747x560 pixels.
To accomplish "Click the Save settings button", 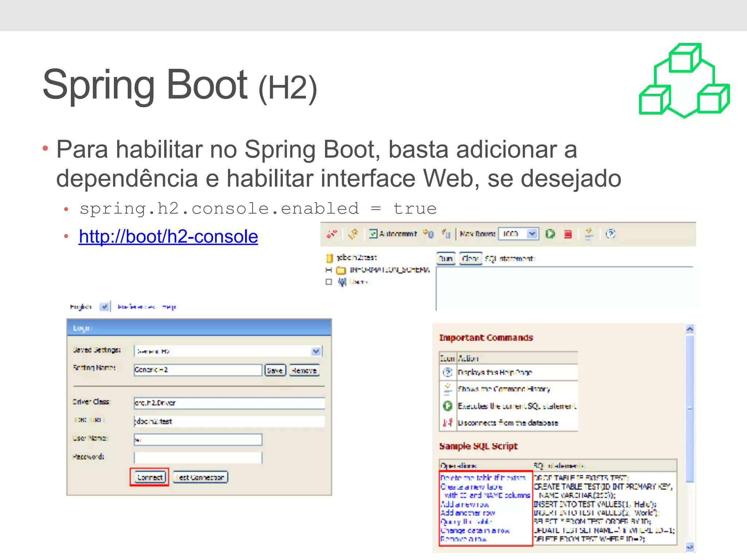I will point(275,370).
